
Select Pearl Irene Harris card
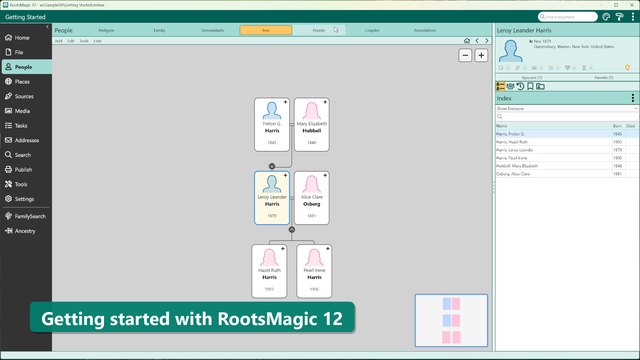coord(314,271)
